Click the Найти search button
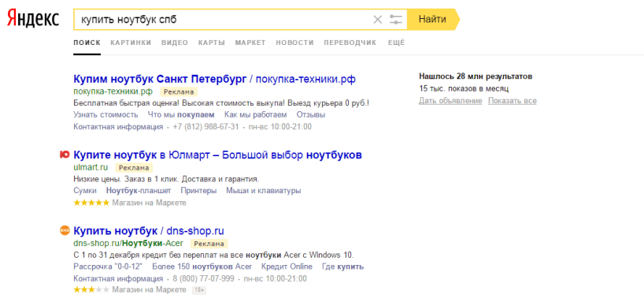The width and height of the screenshot is (644, 302). point(433,20)
